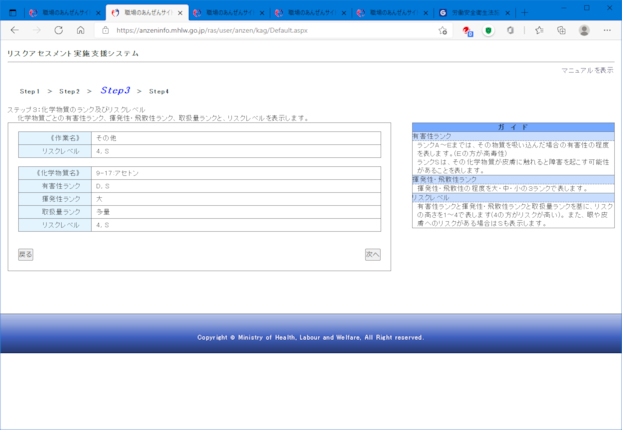
Task: Add page to favorites star icon
Action: [x=443, y=31]
